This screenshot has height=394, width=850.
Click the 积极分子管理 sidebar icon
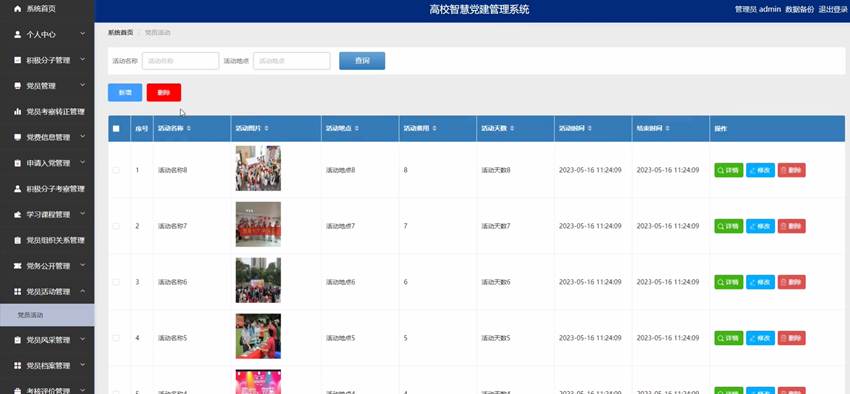click(17, 60)
